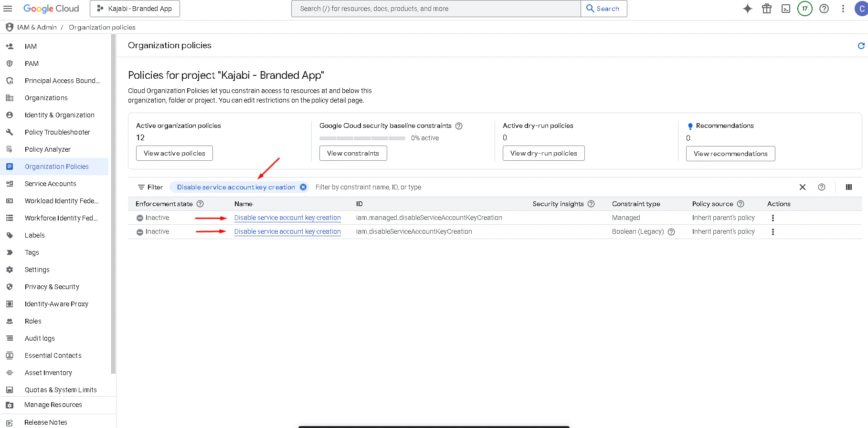Click the Tags arrow icon
This screenshot has height=428, width=868.
pyautogui.click(x=10, y=252)
